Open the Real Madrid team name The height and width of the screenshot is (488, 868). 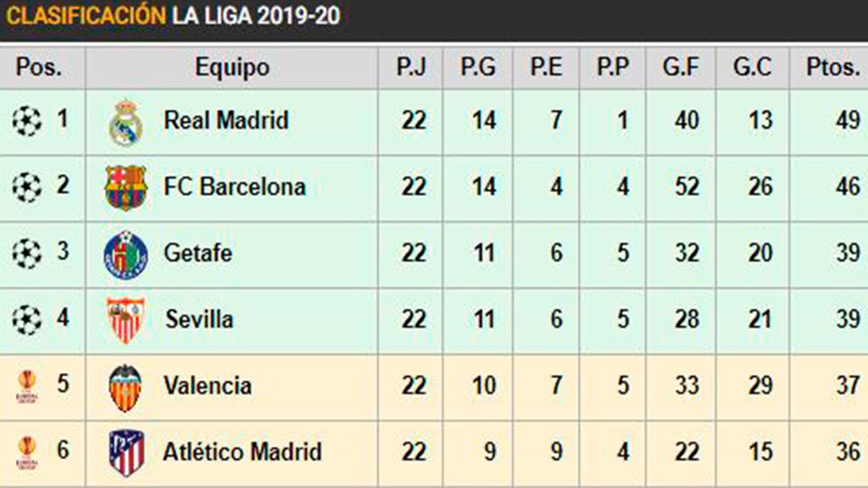point(226,120)
